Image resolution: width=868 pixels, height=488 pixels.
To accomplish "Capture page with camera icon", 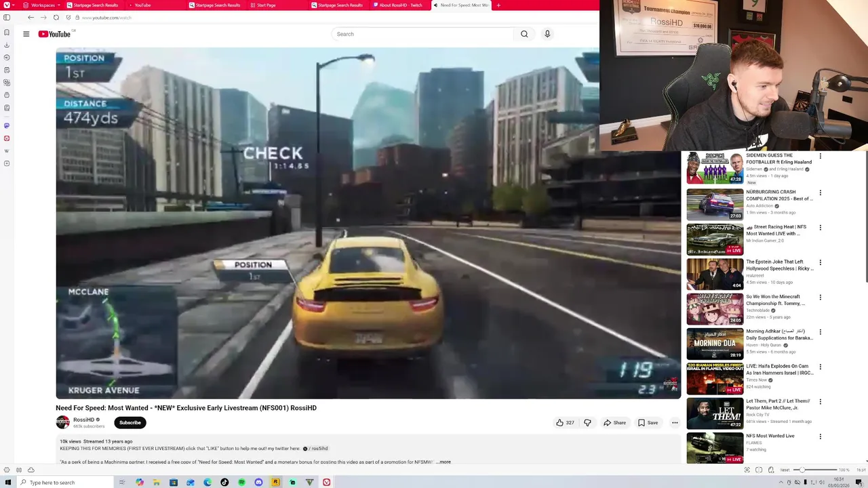I will click(747, 470).
